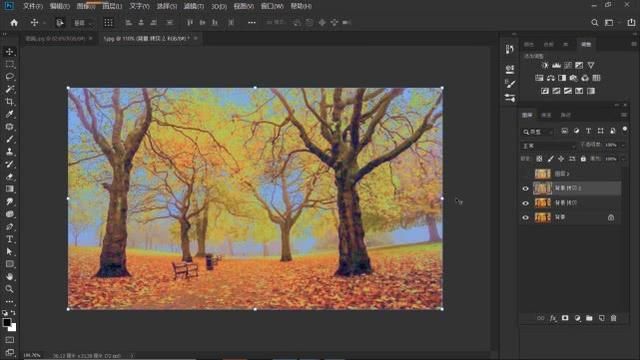Choose the Horizontal Type tool
Image resolution: width=640 pixels, height=360 pixels.
pyautogui.click(x=10, y=239)
